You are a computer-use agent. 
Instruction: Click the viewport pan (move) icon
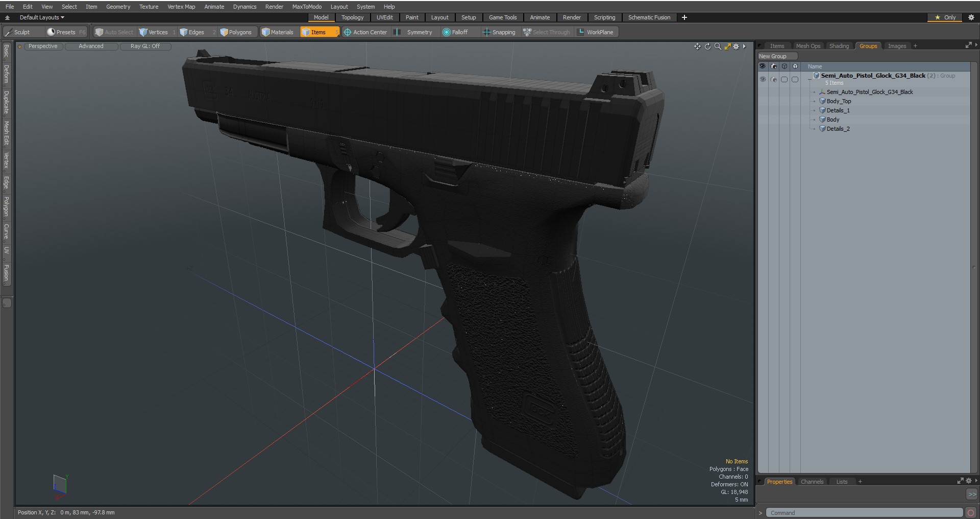click(697, 46)
